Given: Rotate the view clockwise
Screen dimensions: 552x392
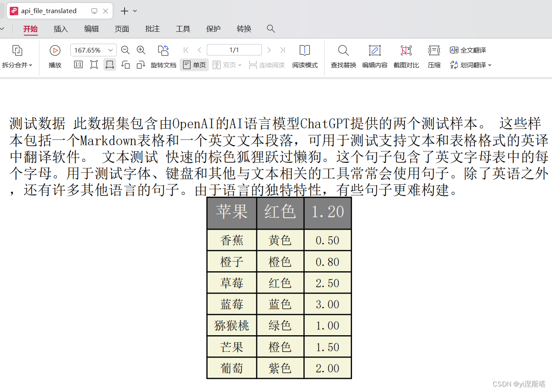Looking at the screenshot, I should click(x=141, y=65).
